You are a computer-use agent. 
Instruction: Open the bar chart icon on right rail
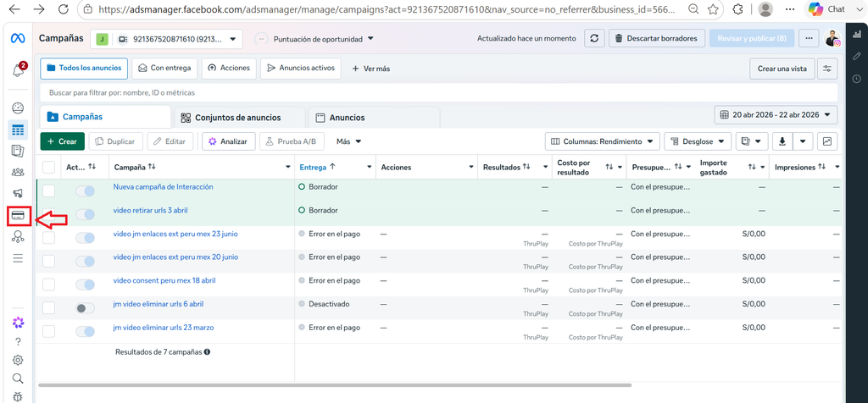[x=857, y=34]
